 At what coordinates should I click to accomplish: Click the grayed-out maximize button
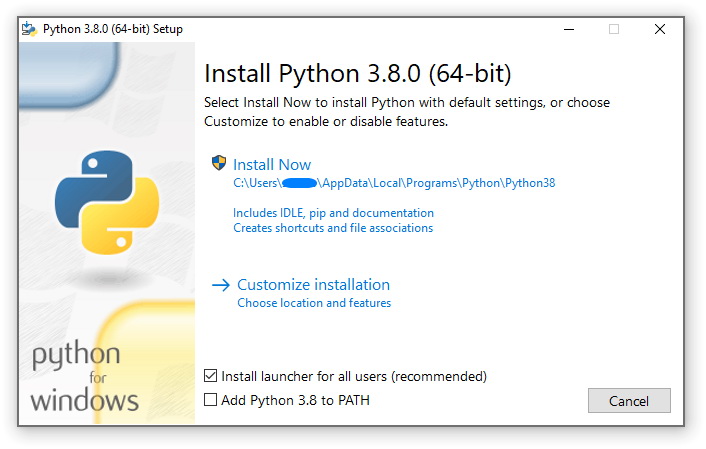pyautogui.click(x=613, y=29)
